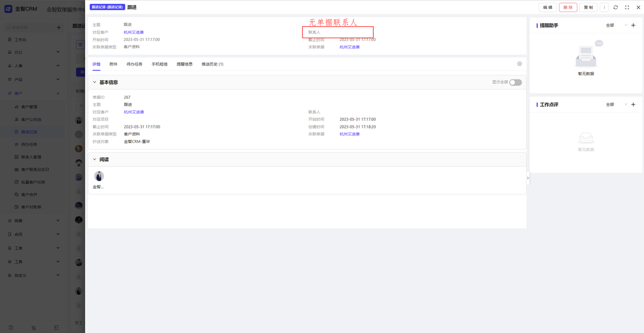Click the plus icon in 提醒助手 panel

633,25
